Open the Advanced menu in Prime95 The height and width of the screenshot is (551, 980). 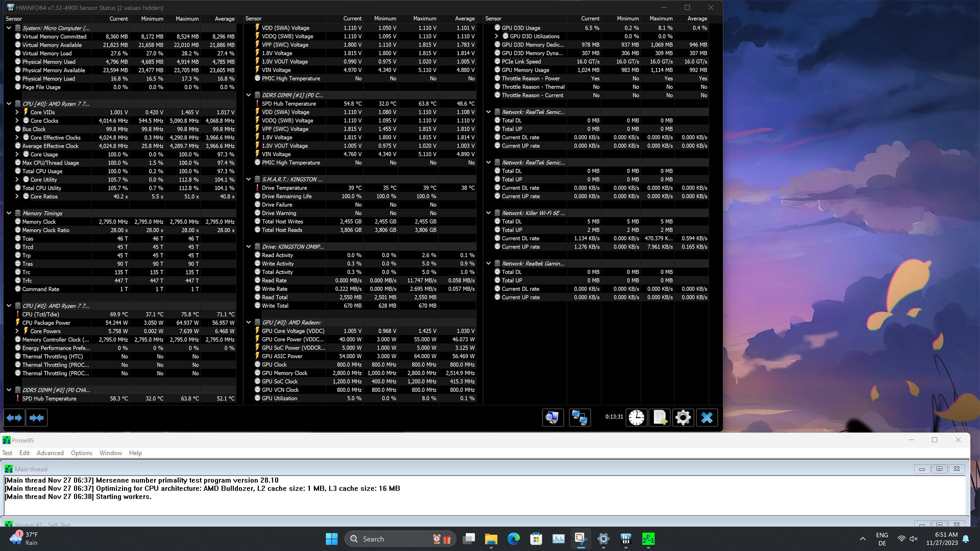pos(50,453)
